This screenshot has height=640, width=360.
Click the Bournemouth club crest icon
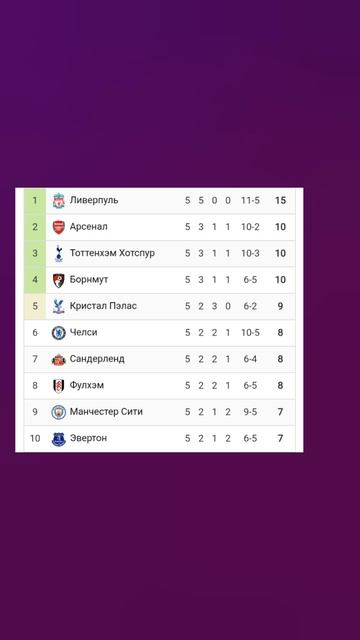[59, 280]
